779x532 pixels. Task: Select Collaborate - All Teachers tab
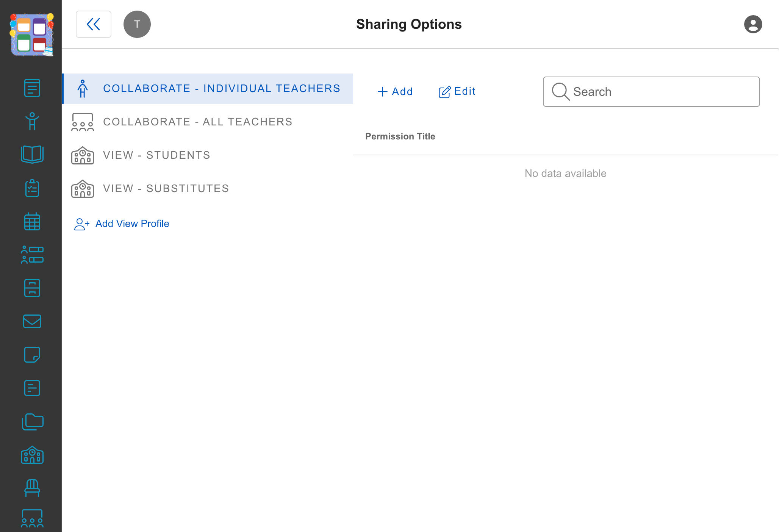pos(208,122)
